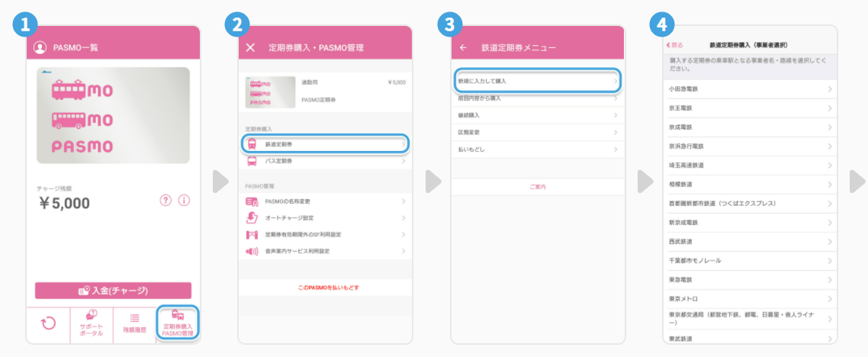Open 埼玉高速鉄道 via its chevron
Screen dimensions: 868x357
[829, 165]
